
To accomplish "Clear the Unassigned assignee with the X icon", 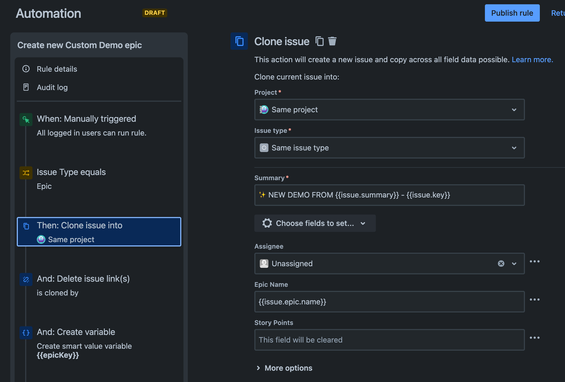I will (501, 263).
